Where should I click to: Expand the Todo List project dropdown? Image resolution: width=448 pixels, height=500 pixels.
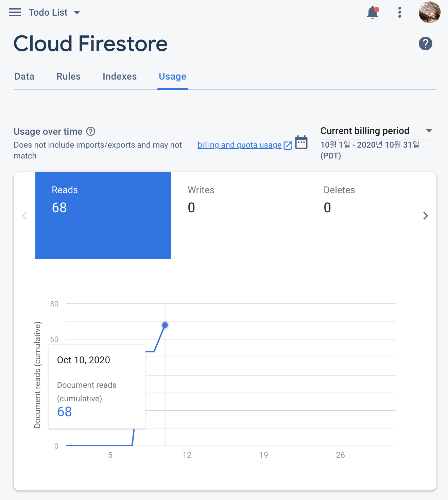(x=54, y=13)
